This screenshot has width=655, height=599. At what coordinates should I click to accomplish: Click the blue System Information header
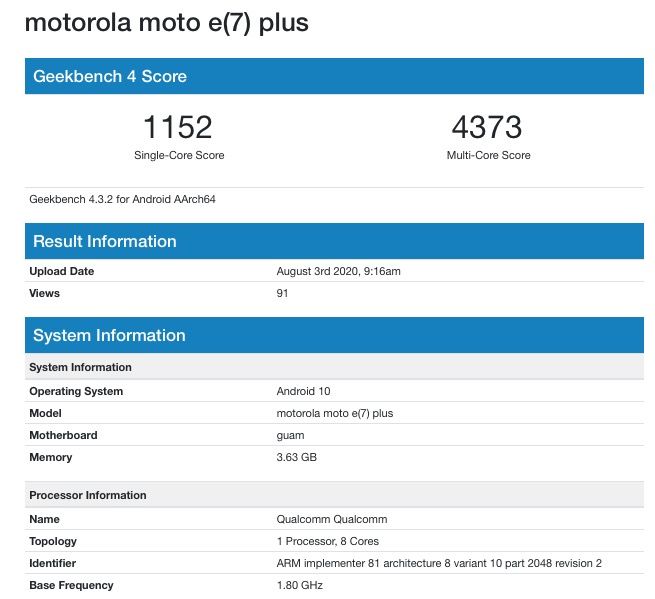pos(334,335)
